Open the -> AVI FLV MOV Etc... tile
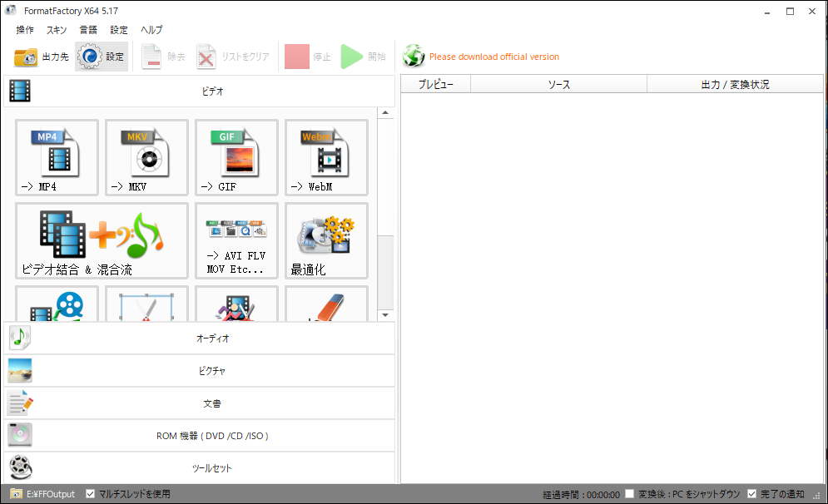This screenshot has height=504, width=828. click(x=236, y=240)
